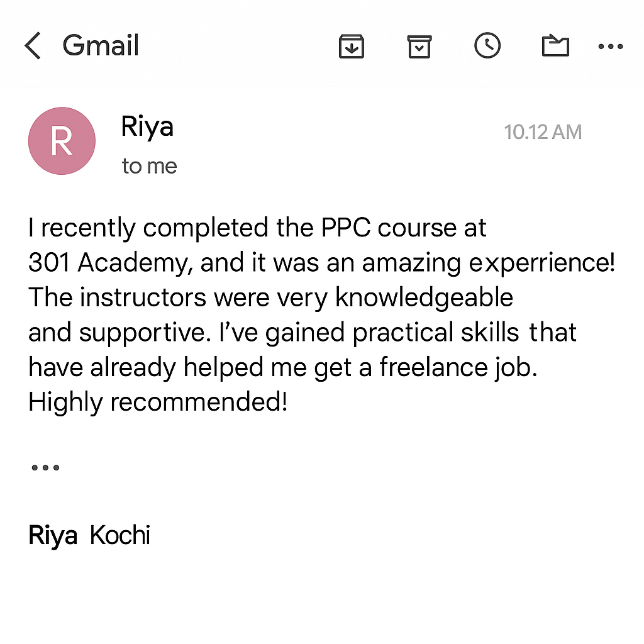Image resolution: width=644 pixels, height=644 pixels.
Task: Go back using the left chevron
Action: tap(33, 46)
